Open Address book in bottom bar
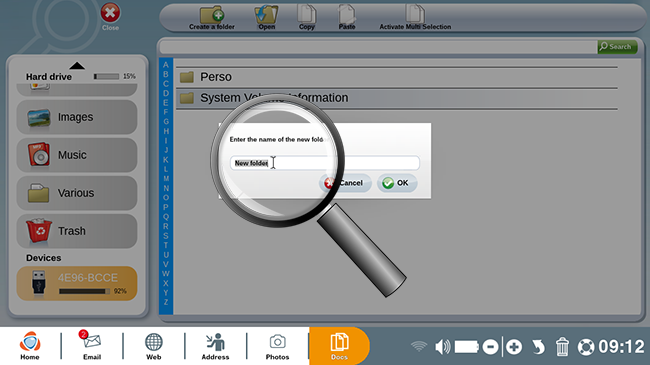 (215, 346)
